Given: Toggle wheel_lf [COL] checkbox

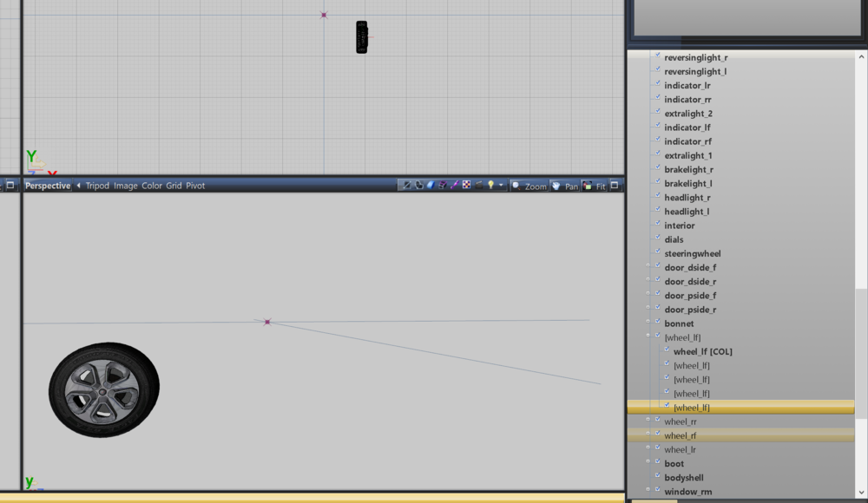Looking at the screenshot, I should pos(667,349).
